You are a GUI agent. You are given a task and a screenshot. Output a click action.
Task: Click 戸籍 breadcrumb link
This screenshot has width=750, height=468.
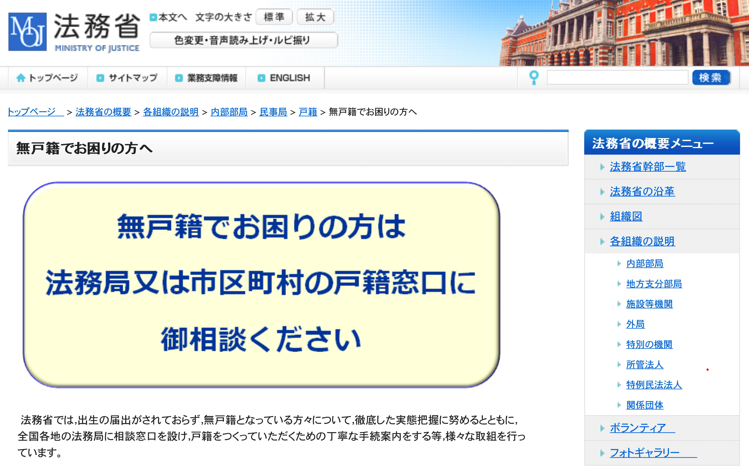tap(308, 112)
